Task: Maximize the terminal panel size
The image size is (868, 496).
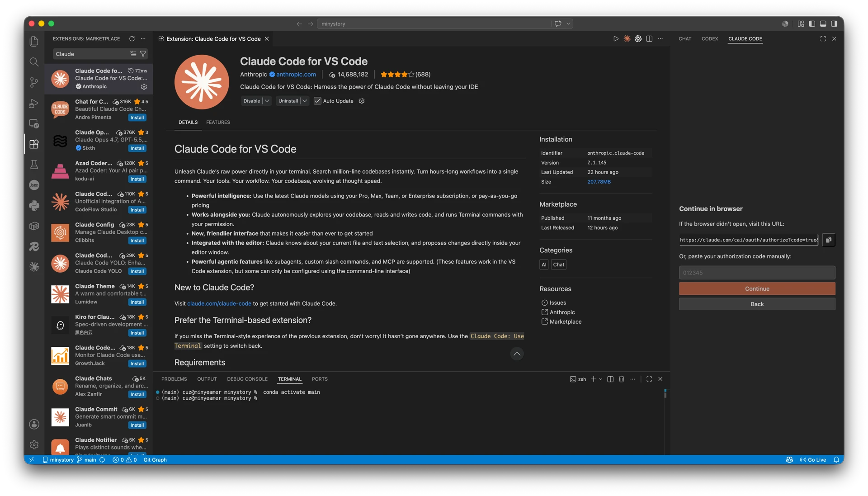Action: pyautogui.click(x=649, y=379)
